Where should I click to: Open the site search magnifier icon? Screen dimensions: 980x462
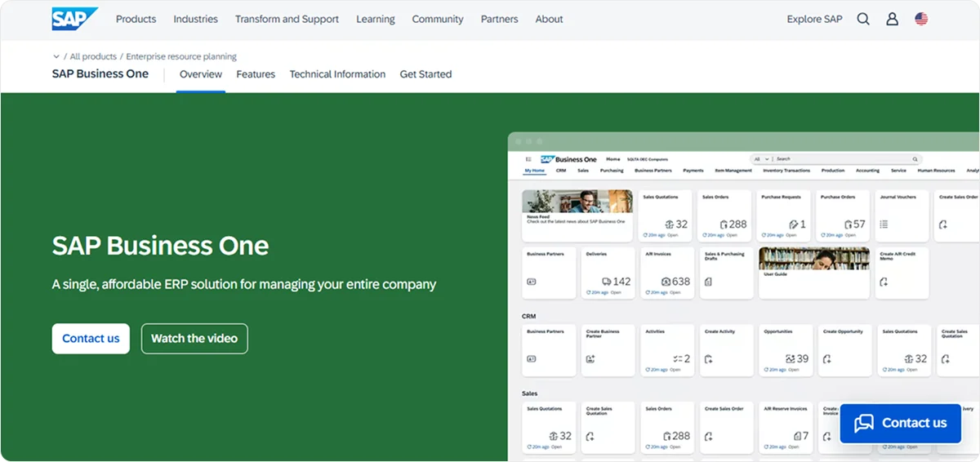[863, 19]
